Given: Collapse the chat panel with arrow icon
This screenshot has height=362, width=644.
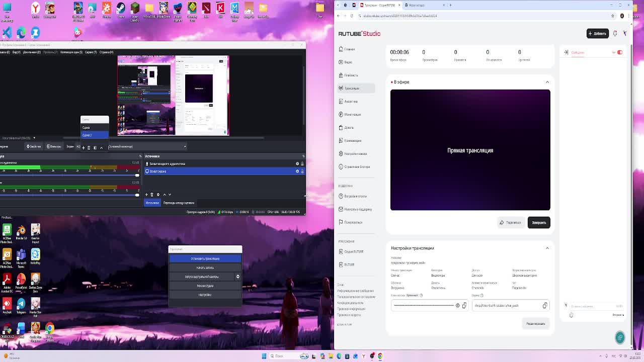Looking at the screenshot, I should (566, 52).
